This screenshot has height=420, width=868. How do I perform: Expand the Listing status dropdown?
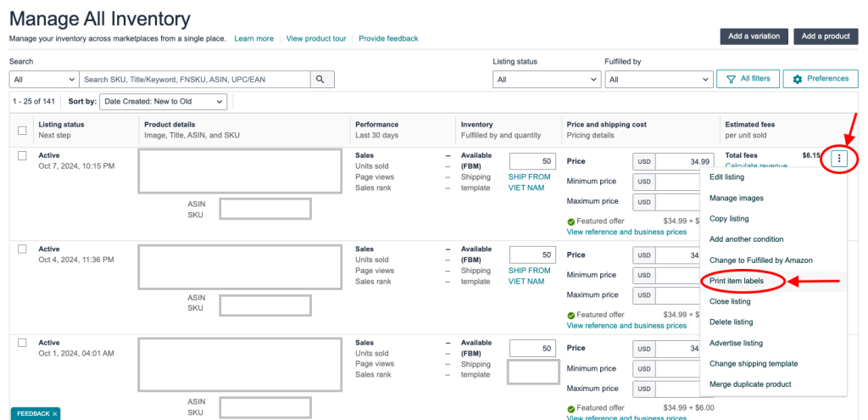point(546,80)
